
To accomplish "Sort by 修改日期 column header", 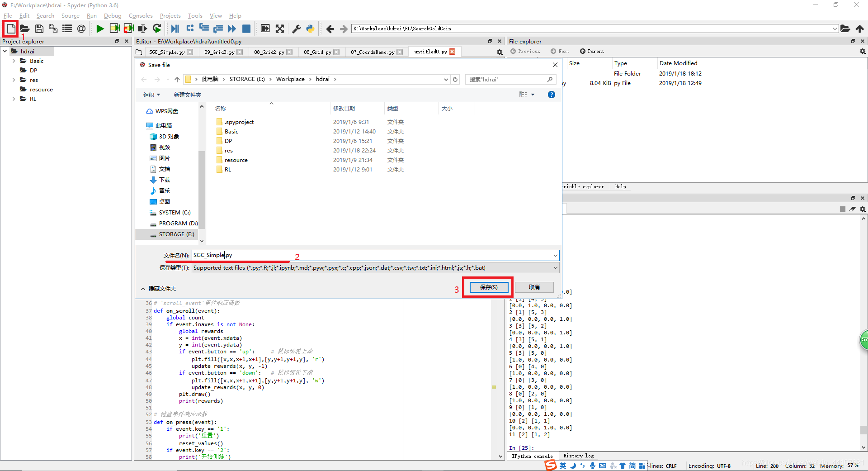I will (344, 109).
